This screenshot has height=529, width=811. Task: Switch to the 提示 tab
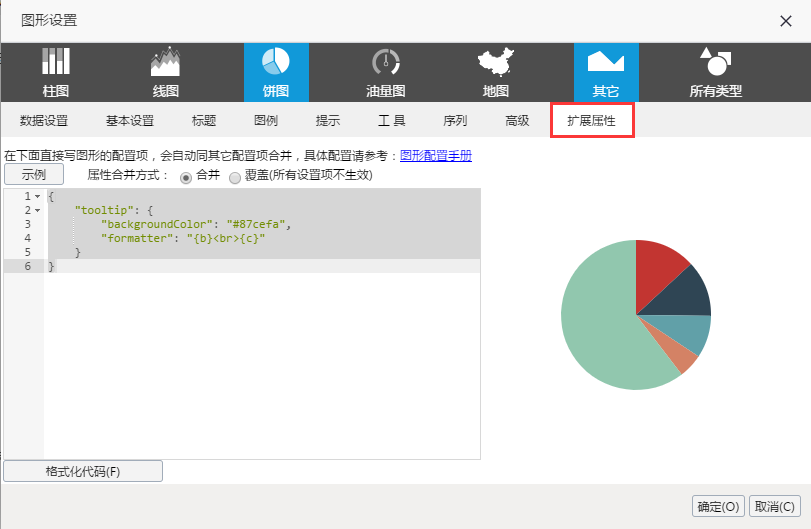[x=328, y=120]
